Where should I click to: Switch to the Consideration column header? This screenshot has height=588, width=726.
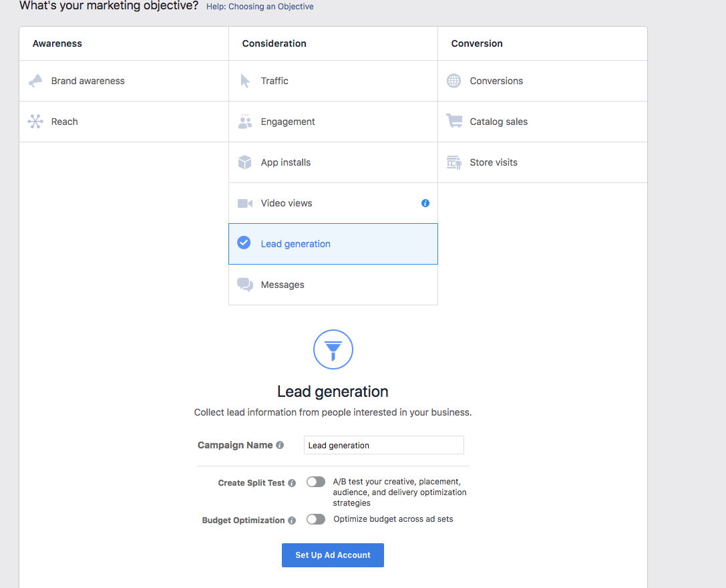point(274,43)
